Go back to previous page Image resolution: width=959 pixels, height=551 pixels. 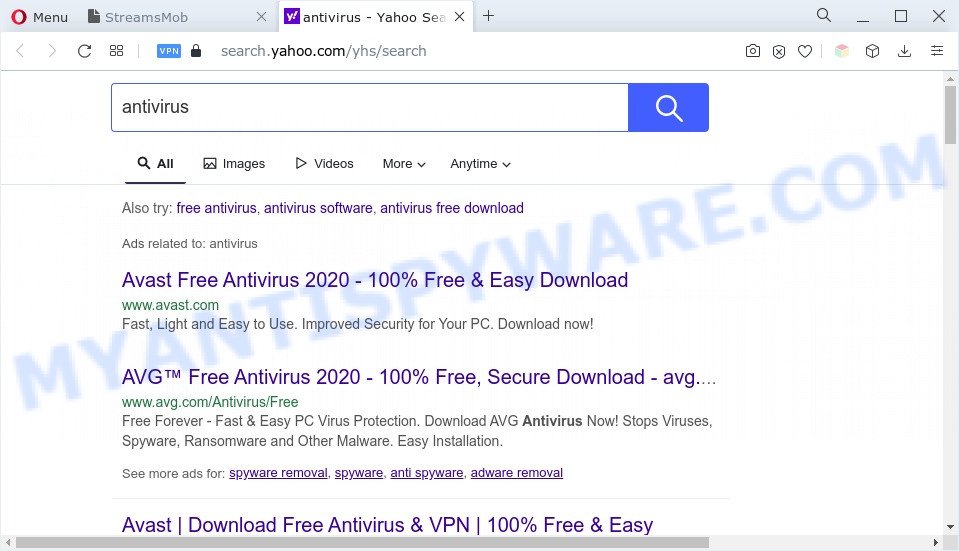20,51
